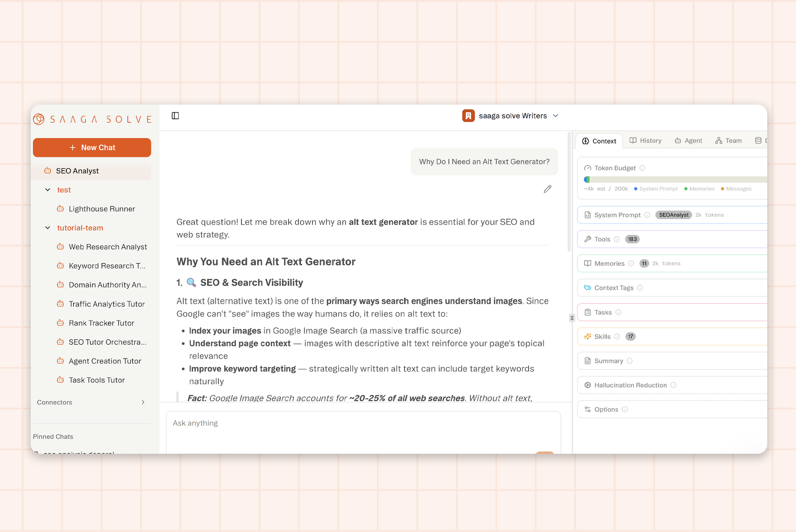Click the pencil edit message icon

[548, 189]
